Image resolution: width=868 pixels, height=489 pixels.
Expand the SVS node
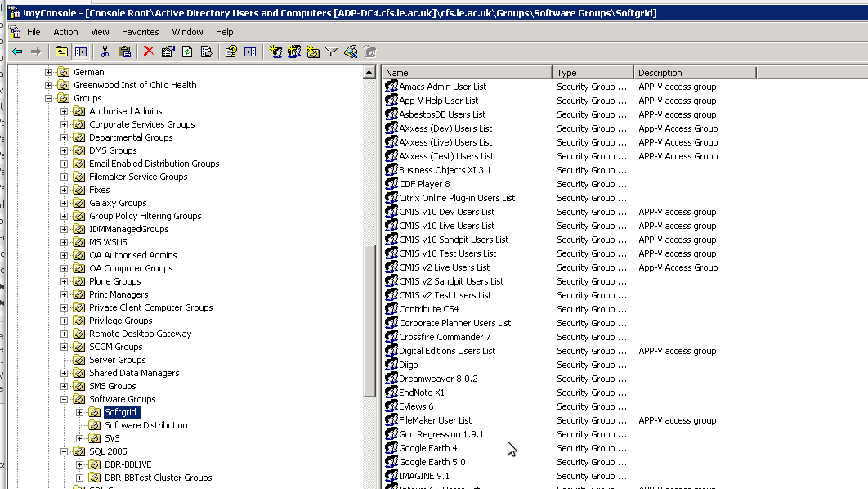[80, 438]
